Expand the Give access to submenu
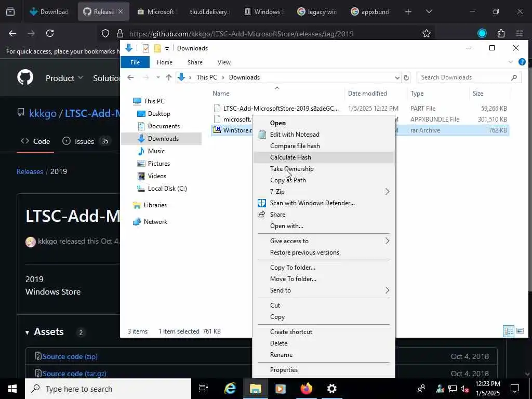 [323, 241]
